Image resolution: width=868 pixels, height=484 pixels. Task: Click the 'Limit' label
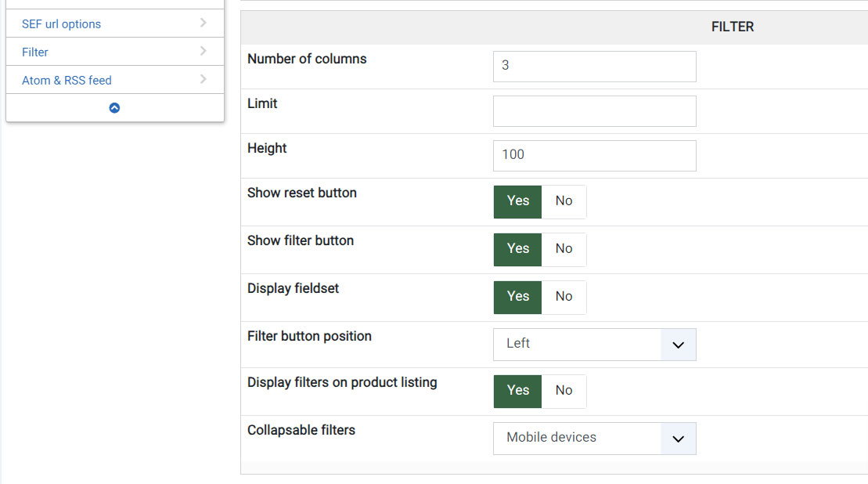tap(262, 103)
